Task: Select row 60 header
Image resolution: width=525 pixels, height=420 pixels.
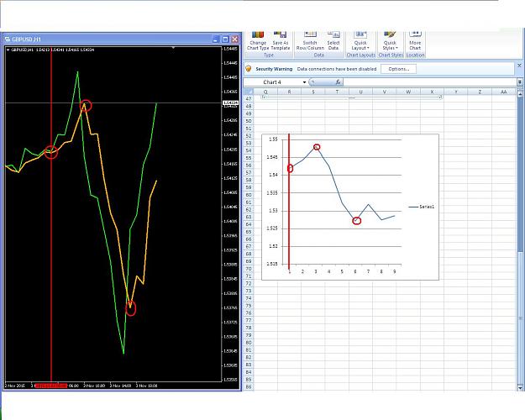Action: pos(249,195)
